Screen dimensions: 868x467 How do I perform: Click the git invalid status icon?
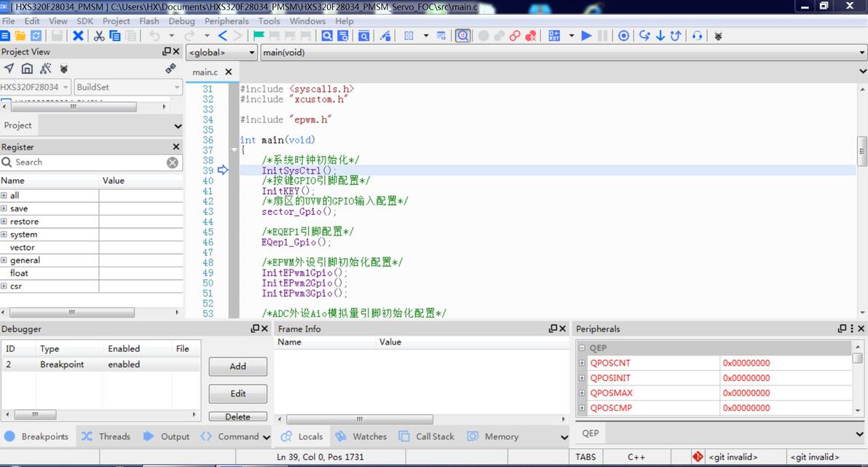tap(698, 457)
